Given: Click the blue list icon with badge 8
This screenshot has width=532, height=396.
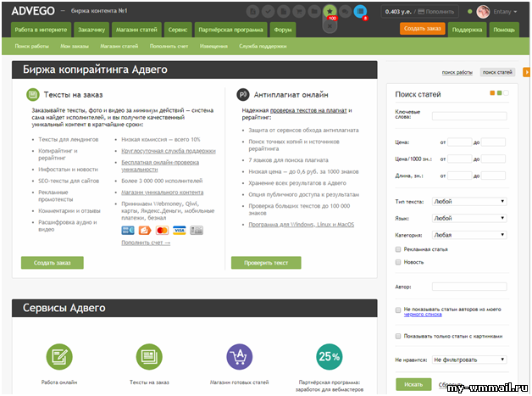Looking at the screenshot, I should (360, 12).
